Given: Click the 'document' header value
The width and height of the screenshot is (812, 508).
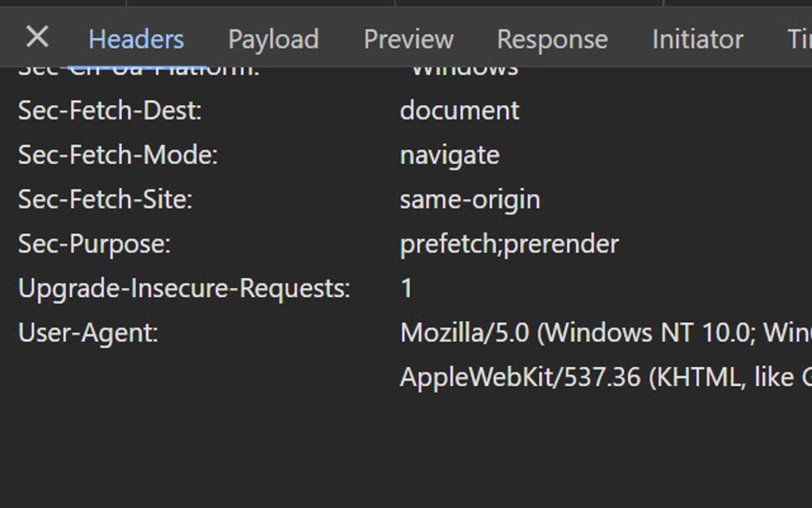Looking at the screenshot, I should point(459,111).
